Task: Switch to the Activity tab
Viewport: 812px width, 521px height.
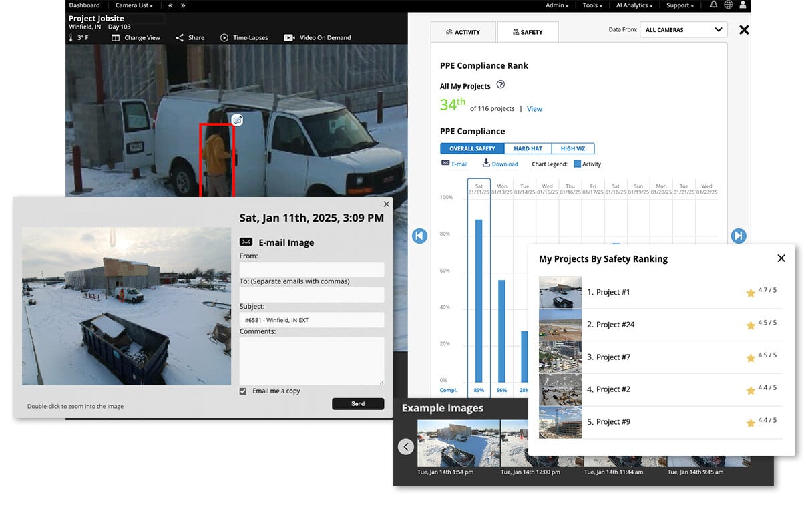Action: pyautogui.click(x=463, y=32)
